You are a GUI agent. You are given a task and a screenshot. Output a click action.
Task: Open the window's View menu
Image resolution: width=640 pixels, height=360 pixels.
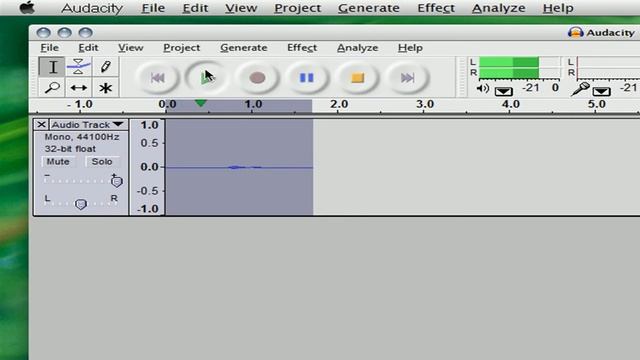(x=131, y=48)
